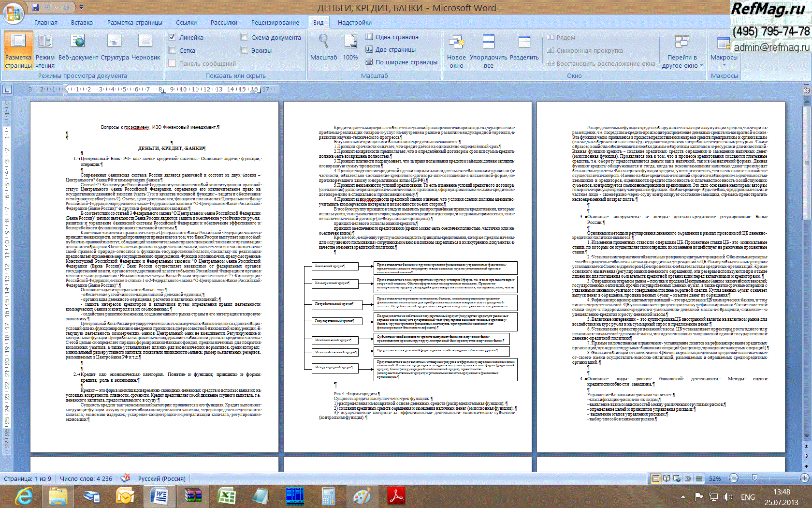This screenshot has width=812, height=508.
Task: Open the Масштаб zoom dialog
Action: pos(323,48)
